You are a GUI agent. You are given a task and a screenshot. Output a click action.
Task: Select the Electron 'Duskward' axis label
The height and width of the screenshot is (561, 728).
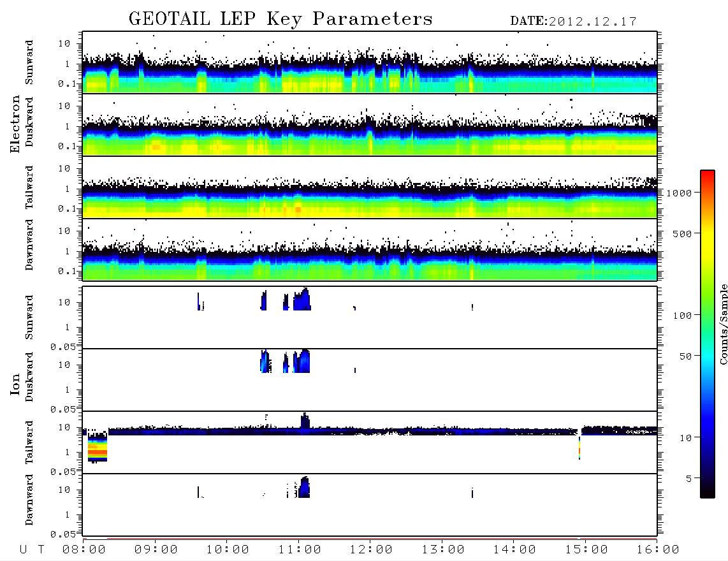(x=29, y=122)
